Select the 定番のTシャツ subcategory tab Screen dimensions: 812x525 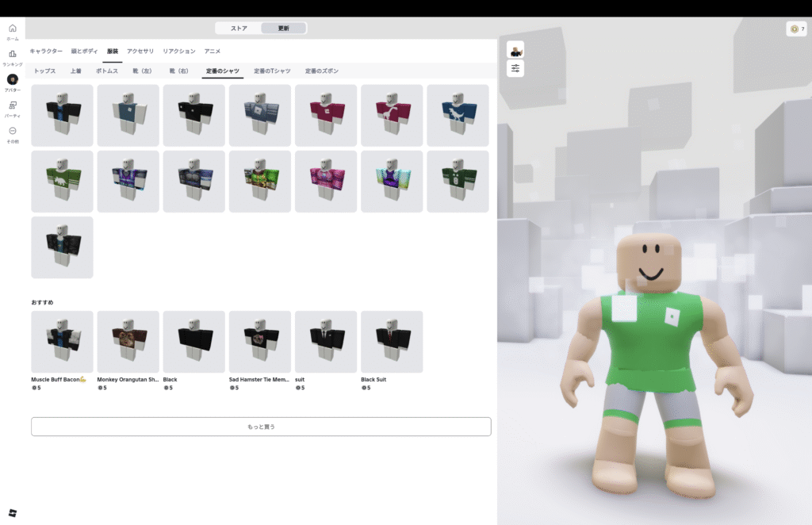point(270,71)
